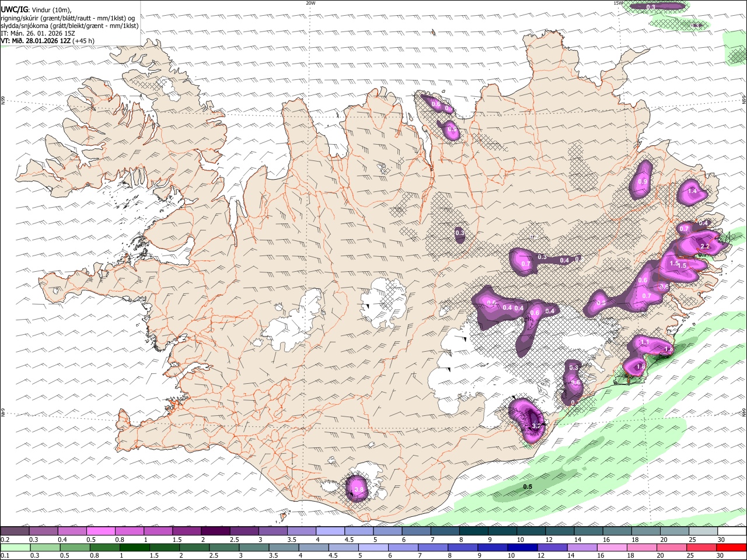Select the 'Vindur (10m)' heading text
747x560 pixels.
pyautogui.click(x=50, y=10)
